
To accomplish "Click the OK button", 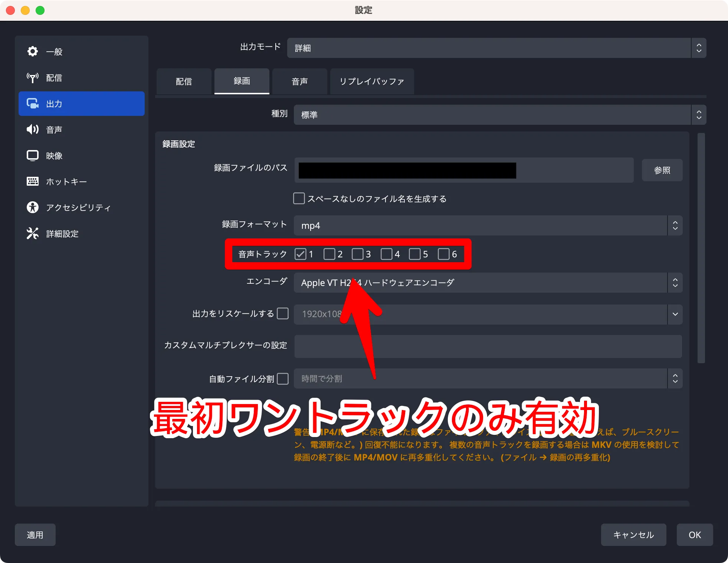I will coord(695,535).
